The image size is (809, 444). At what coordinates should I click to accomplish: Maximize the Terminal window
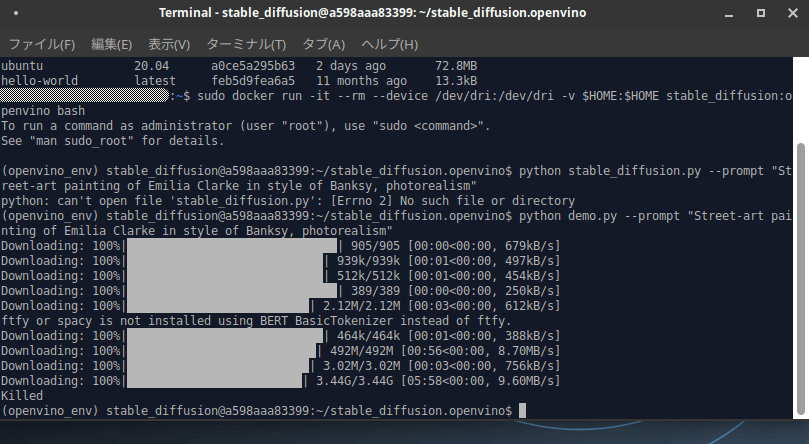[x=761, y=13]
